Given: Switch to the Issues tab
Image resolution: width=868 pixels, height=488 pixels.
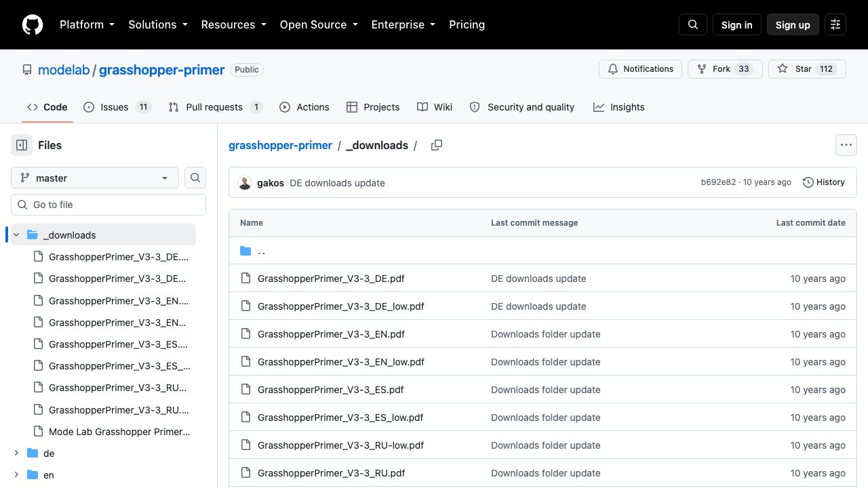Looking at the screenshot, I should pyautogui.click(x=117, y=107).
